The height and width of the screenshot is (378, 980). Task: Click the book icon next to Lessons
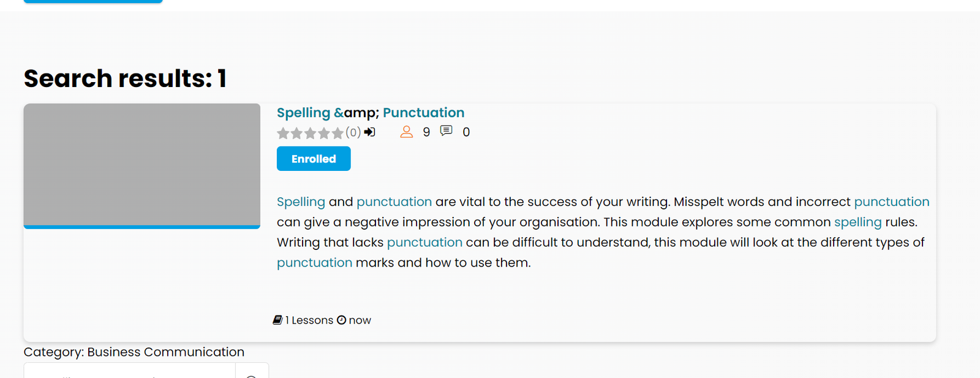(277, 320)
